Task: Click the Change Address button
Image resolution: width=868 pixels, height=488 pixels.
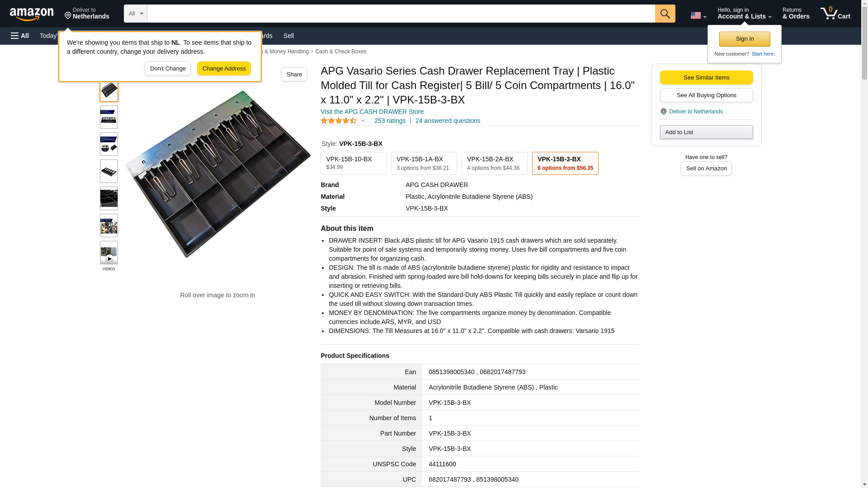Action: (224, 69)
